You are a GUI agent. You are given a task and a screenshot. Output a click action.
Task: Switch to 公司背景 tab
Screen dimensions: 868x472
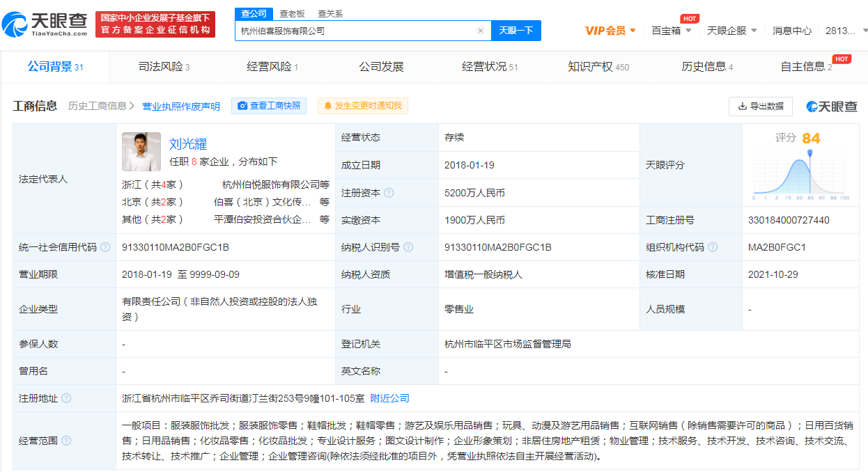tap(55, 67)
